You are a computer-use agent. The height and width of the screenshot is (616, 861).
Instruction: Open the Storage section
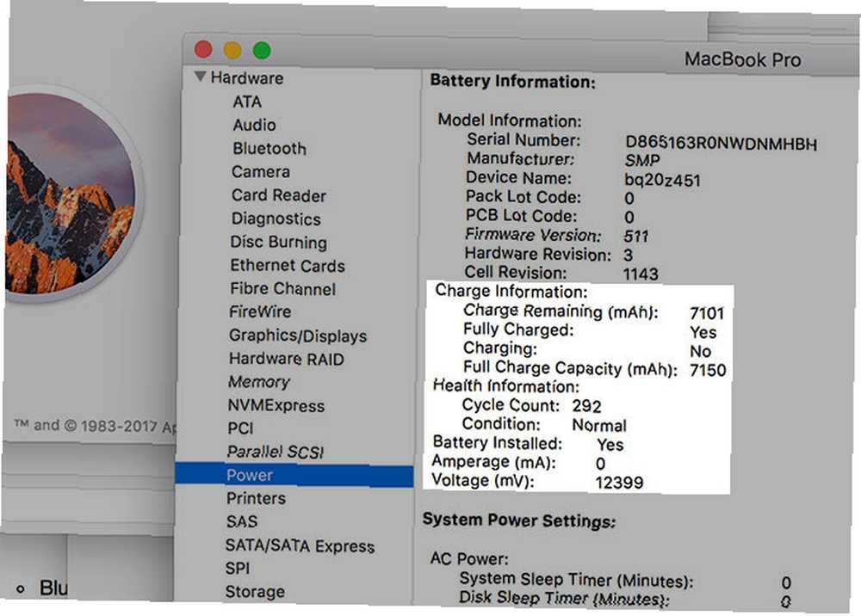(x=255, y=592)
